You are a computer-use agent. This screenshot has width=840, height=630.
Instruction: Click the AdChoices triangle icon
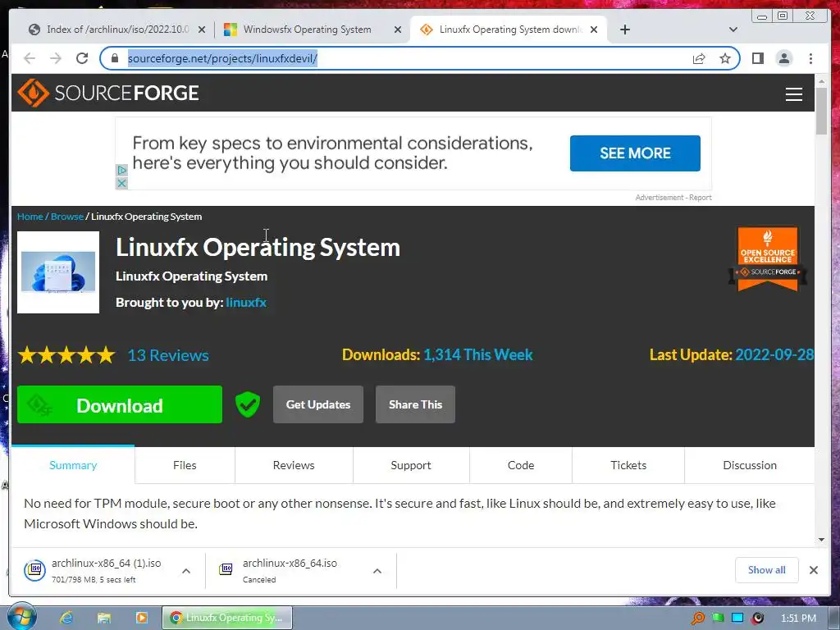pyautogui.click(x=121, y=171)
